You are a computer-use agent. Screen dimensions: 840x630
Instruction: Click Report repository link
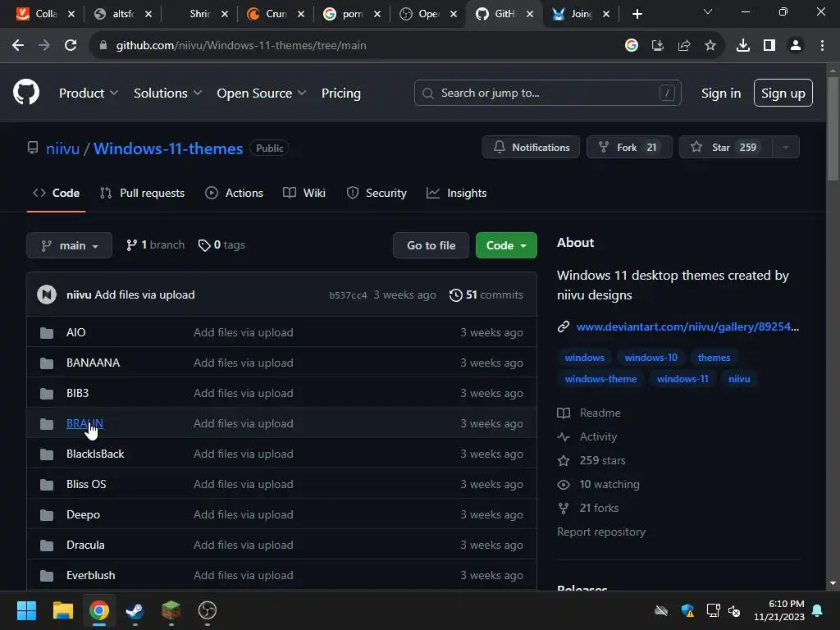pos(601,532)
